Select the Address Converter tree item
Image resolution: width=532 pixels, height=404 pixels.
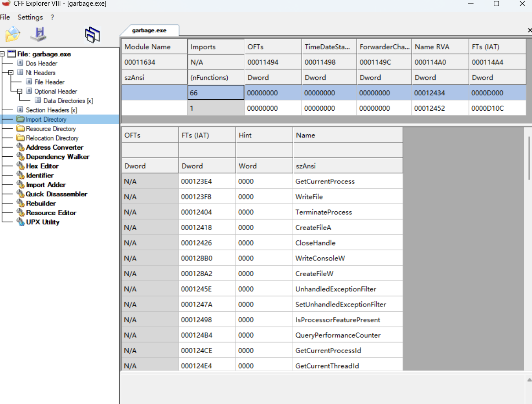click(x=55, y=147)
